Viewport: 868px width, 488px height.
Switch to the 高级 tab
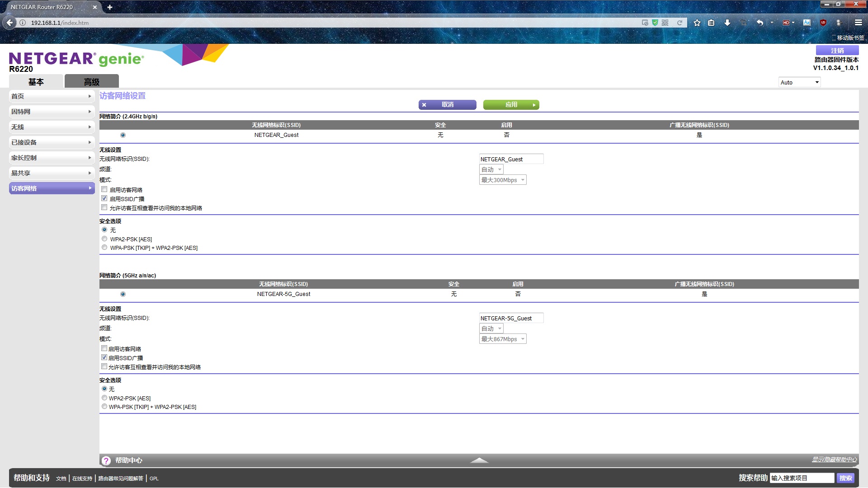pyautogui.click(x=92, y=82)
